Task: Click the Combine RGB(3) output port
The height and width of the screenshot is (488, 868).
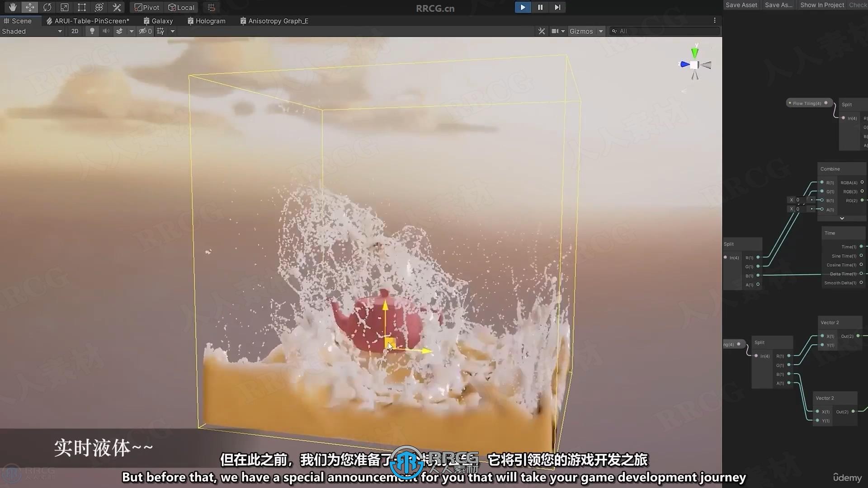Action: (x=862, y=192)
